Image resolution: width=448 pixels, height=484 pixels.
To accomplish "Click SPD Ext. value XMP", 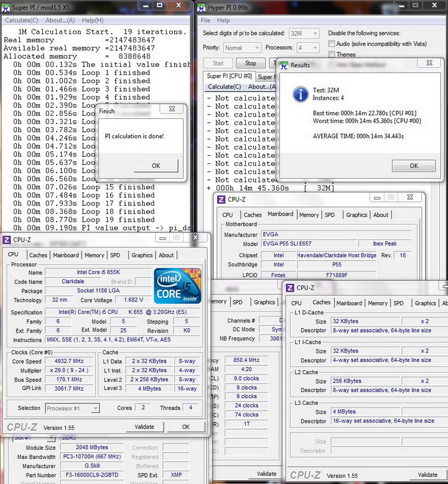I will coord(176,475).
